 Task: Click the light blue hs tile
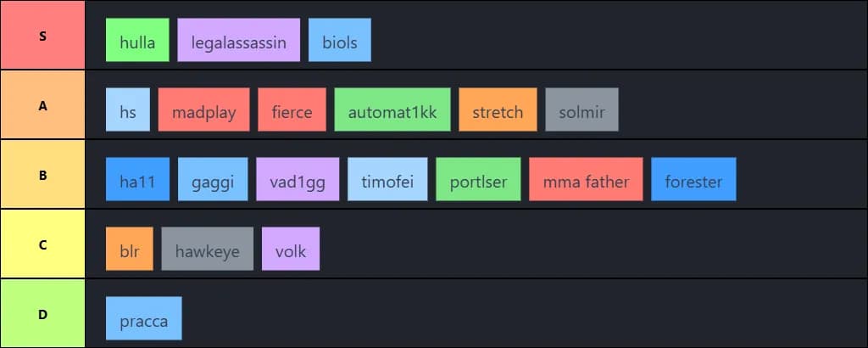click(x=128, y=110)
